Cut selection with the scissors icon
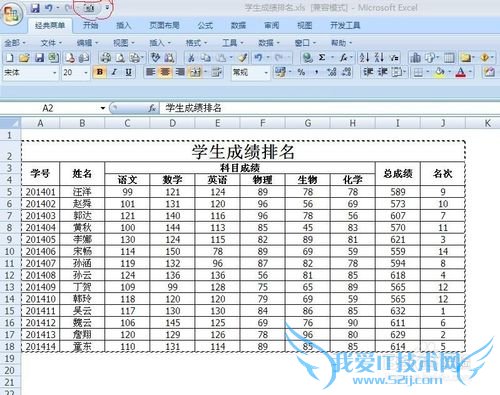 click(x=191, y=58)
